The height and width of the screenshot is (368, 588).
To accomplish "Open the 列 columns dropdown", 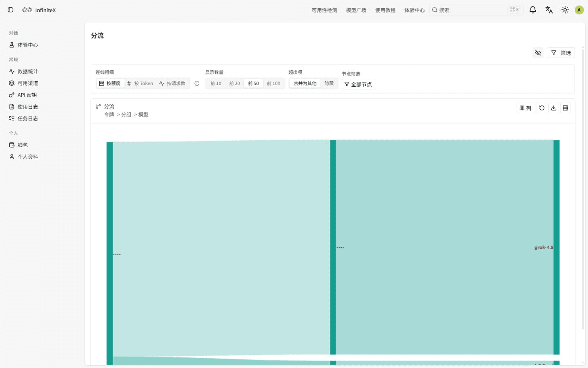I will coord(526,108).
